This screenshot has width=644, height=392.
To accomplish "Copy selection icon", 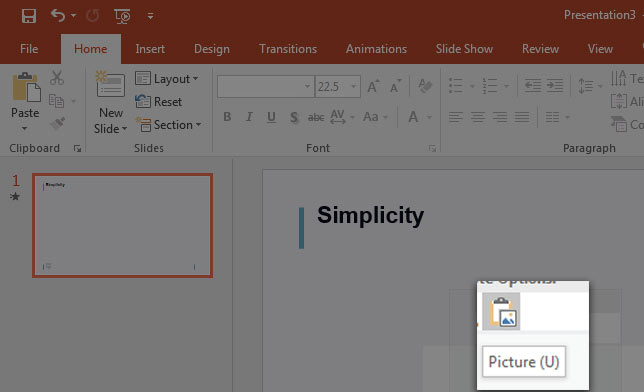I will [x=56, y=101].
